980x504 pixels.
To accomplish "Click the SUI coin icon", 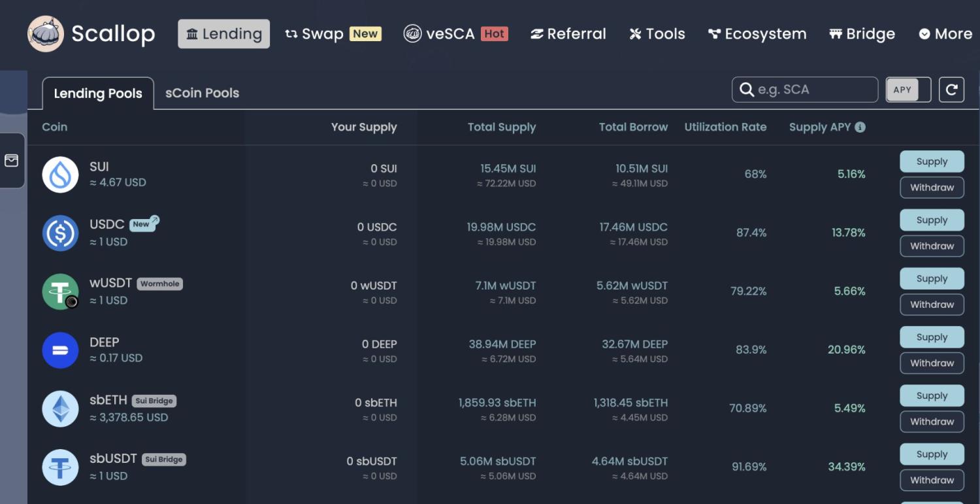I will 60,175.
